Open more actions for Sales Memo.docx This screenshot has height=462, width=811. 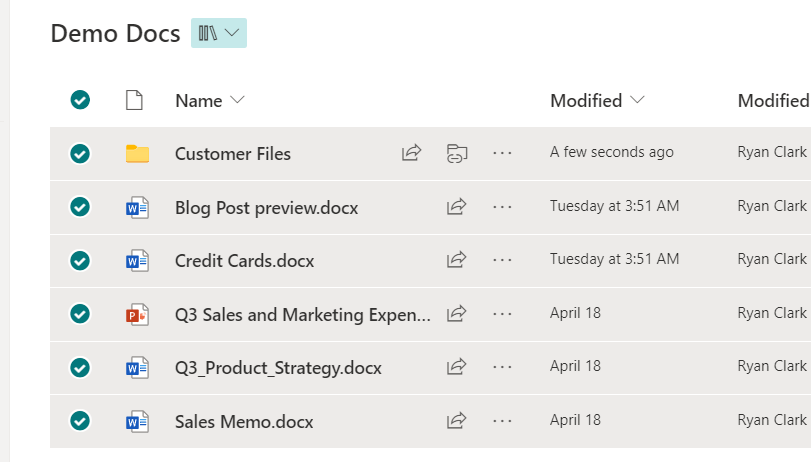pos(502,421)
